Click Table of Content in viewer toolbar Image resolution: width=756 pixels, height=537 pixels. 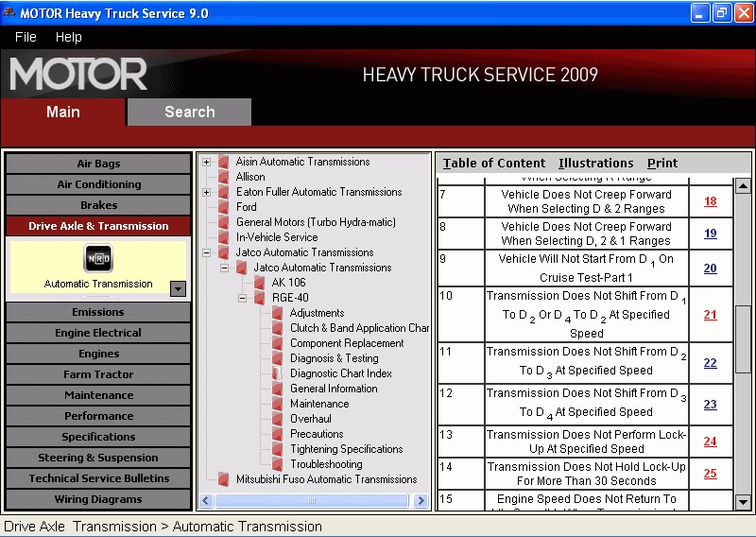[494, 164]
